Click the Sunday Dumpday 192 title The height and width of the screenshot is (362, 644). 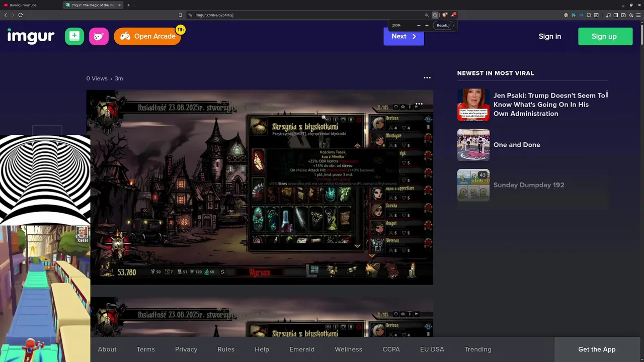tap(529, 185)
